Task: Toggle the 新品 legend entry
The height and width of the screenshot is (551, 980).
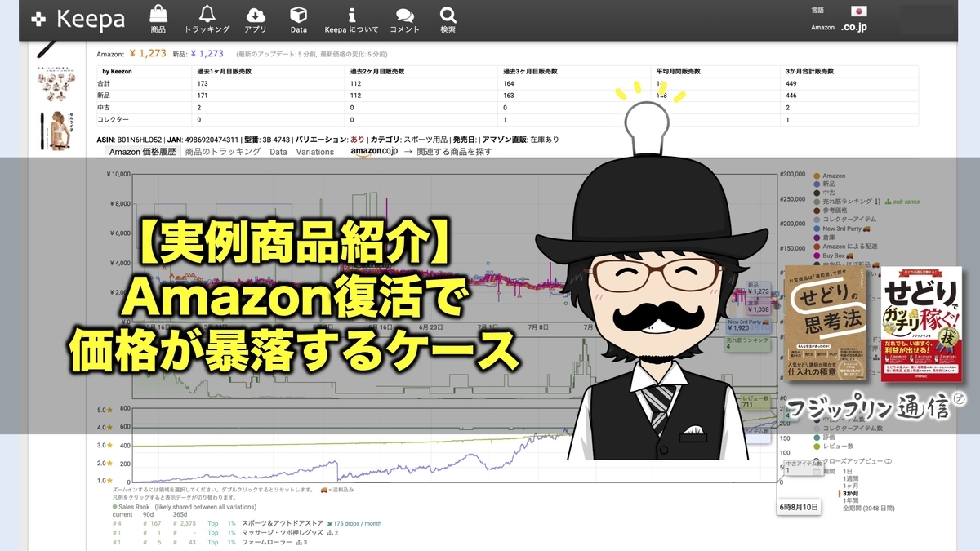Action: tap(825, 184)
